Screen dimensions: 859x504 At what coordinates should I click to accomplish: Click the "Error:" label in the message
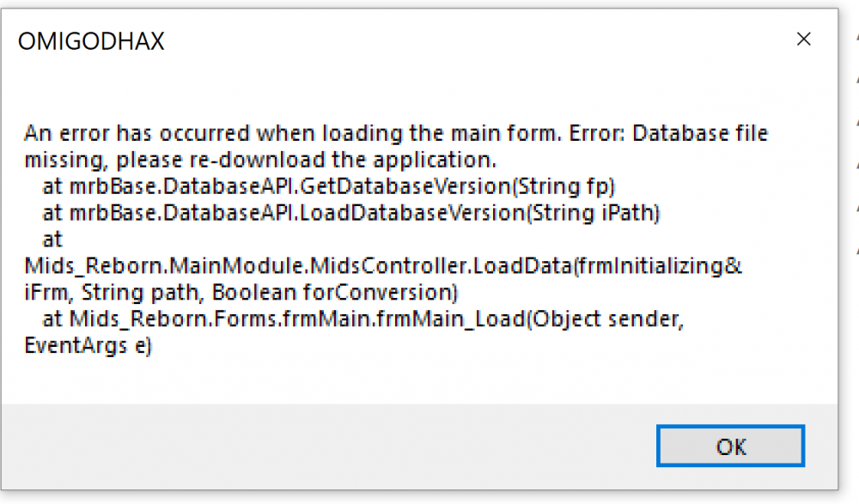[587, 134]
